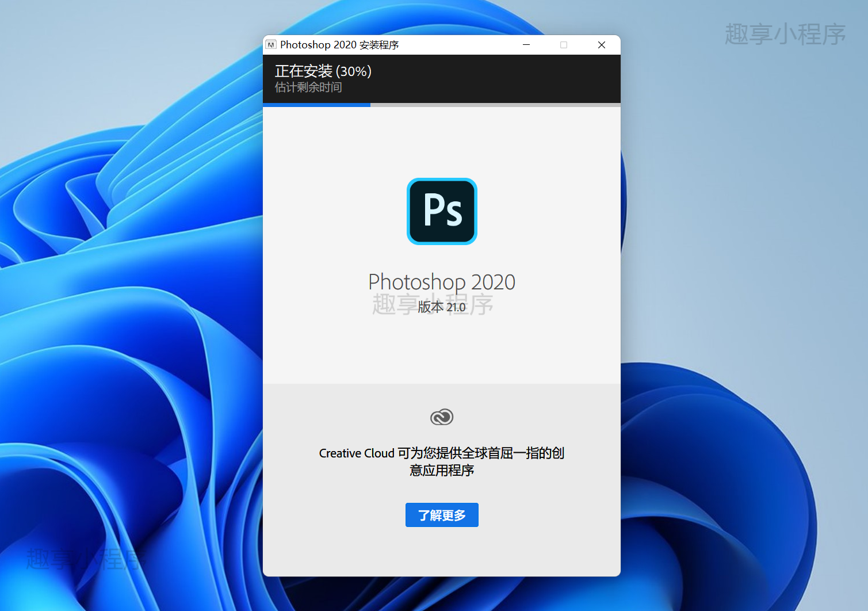Viewport: 868px width, 611px height.
Task: Click the 'Photoshop 2020 安装程序' window title
Action: click(339, 45)
